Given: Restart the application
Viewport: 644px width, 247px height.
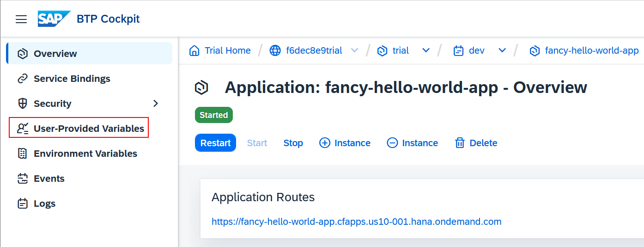Looking at the screenshot, I should [x=215, y=143].
